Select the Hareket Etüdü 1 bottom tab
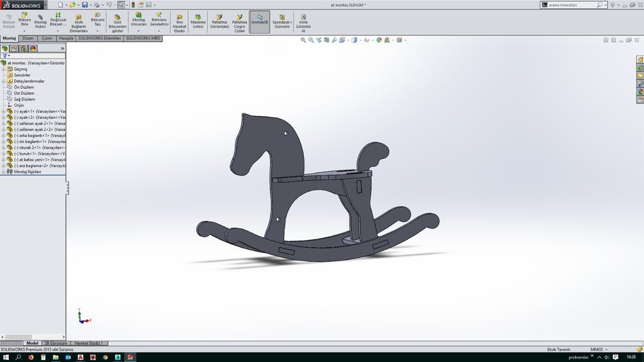 pos(87,343)
